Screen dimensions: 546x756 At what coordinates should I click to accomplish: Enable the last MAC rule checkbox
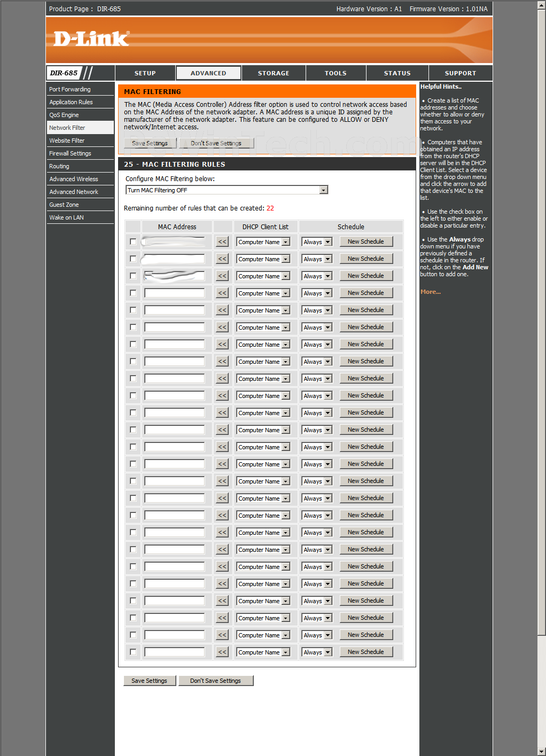(x=133, y=652)
